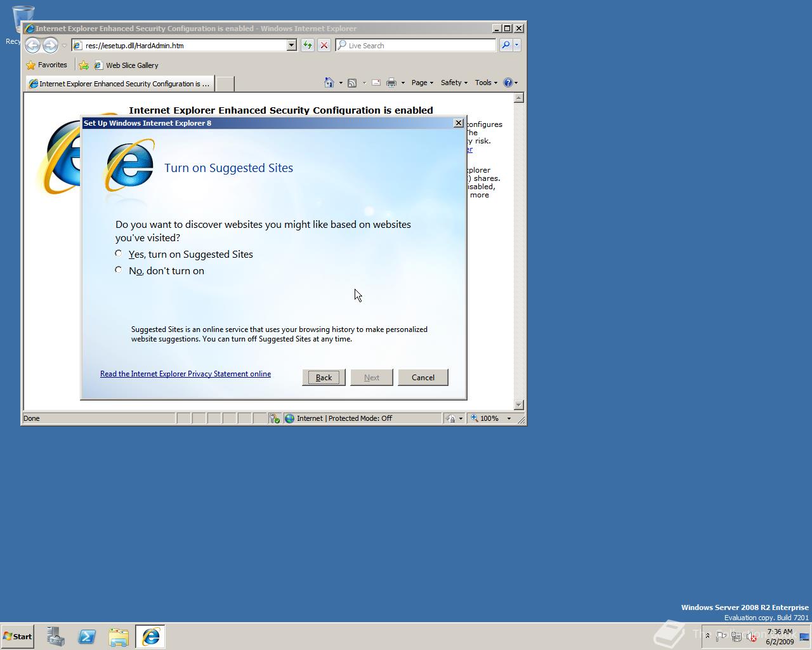Click the Back button in setup dialog
This screenshot has height=650, width=812.
(324, 377)
